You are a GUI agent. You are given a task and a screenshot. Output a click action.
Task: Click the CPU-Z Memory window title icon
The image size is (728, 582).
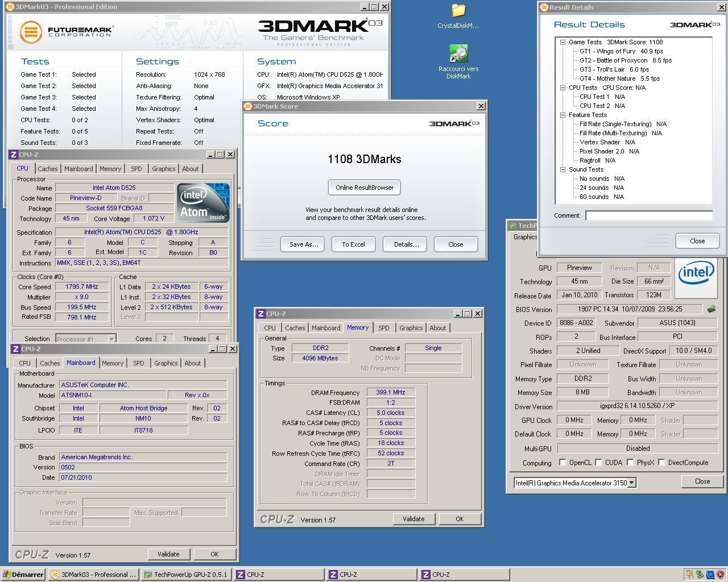pyautogui.click(x=260, y=314)
